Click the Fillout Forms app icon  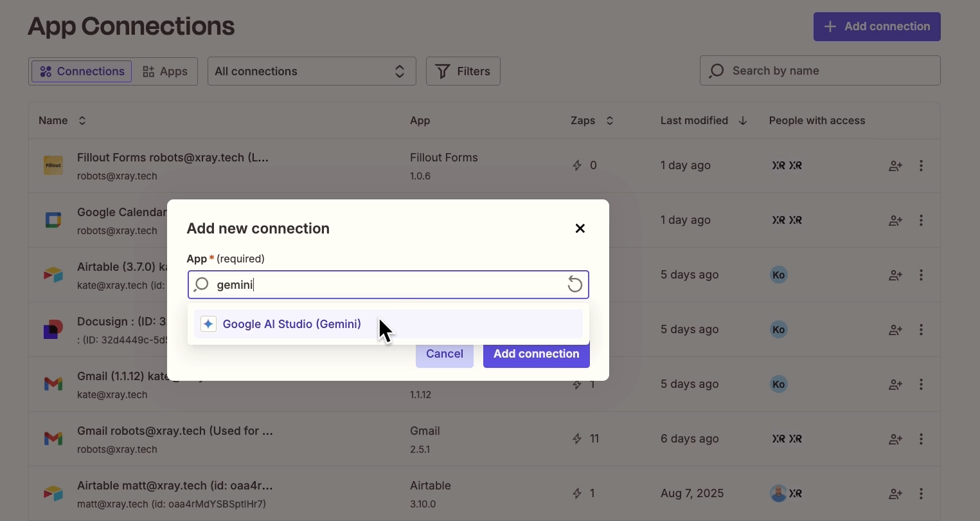pyautogui.click(x=53, y=165)
